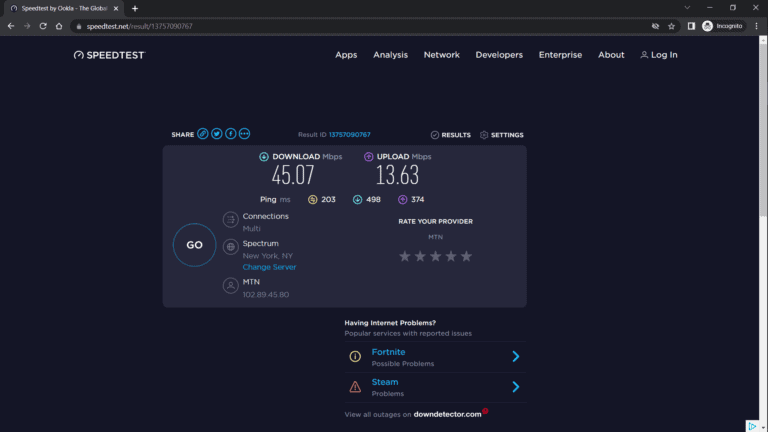Copy the result link via share link icon
768x432 pixels.
pyautogui.click(x=203, y=134)
